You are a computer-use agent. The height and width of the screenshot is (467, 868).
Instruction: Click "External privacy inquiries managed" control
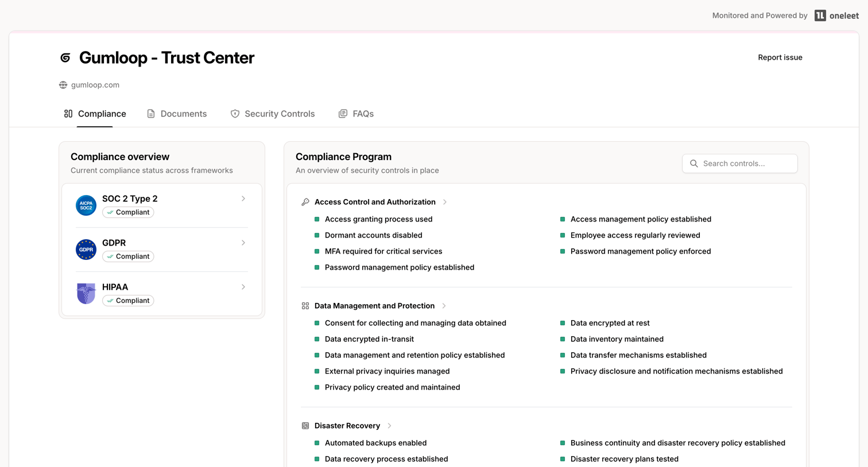point(387,371)
